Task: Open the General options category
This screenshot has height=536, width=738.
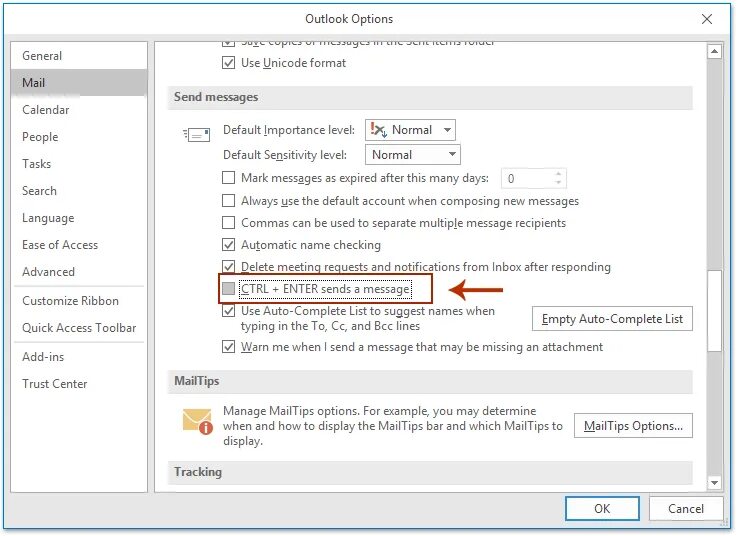Action: click(x=79, y=56)
